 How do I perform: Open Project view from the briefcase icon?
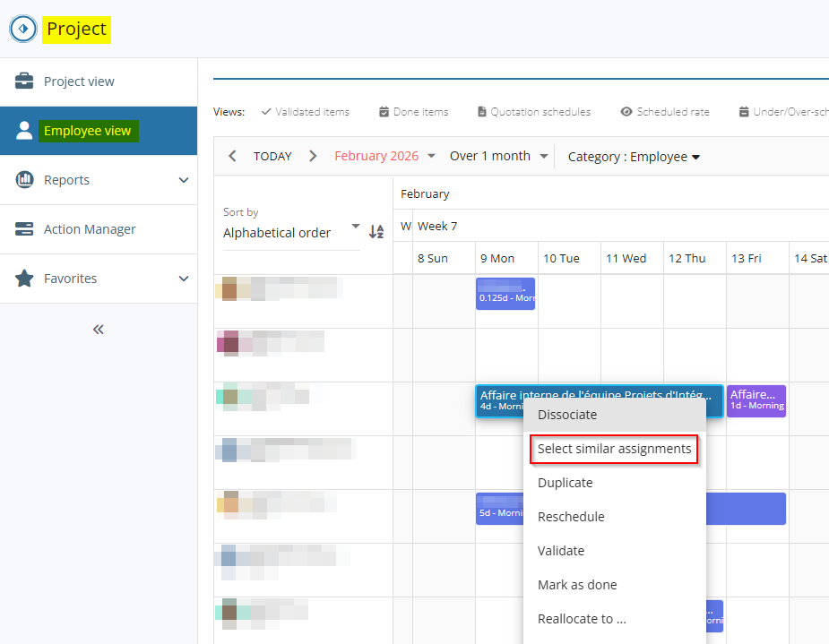pyautogui.click(x=24, y=82)
